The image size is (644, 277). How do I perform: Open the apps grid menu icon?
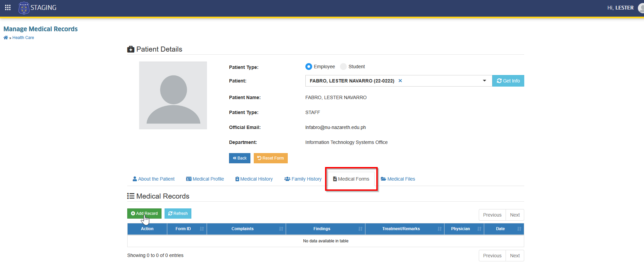(8, 7)
